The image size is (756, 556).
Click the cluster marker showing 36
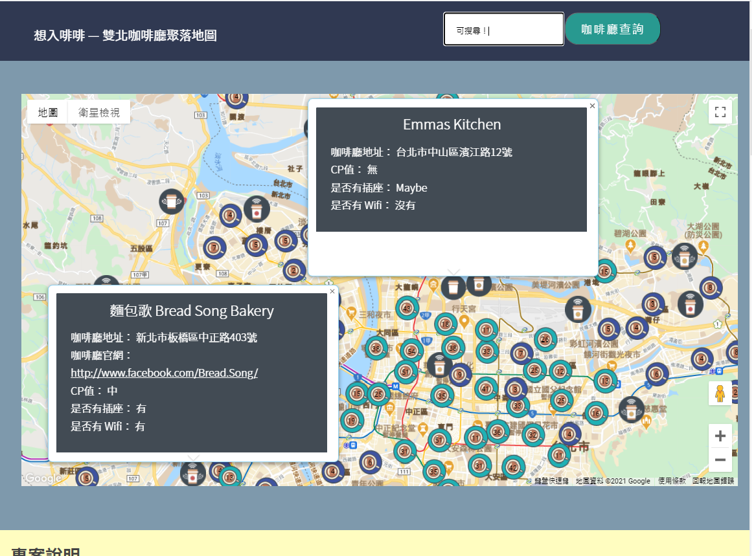click(498, 432)
